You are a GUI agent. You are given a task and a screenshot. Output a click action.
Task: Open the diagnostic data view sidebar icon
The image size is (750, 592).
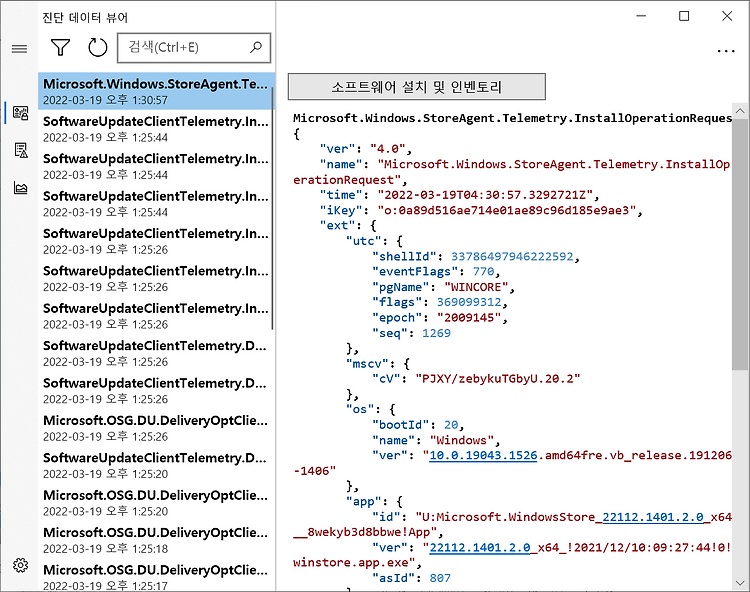[x=21, y=113]
